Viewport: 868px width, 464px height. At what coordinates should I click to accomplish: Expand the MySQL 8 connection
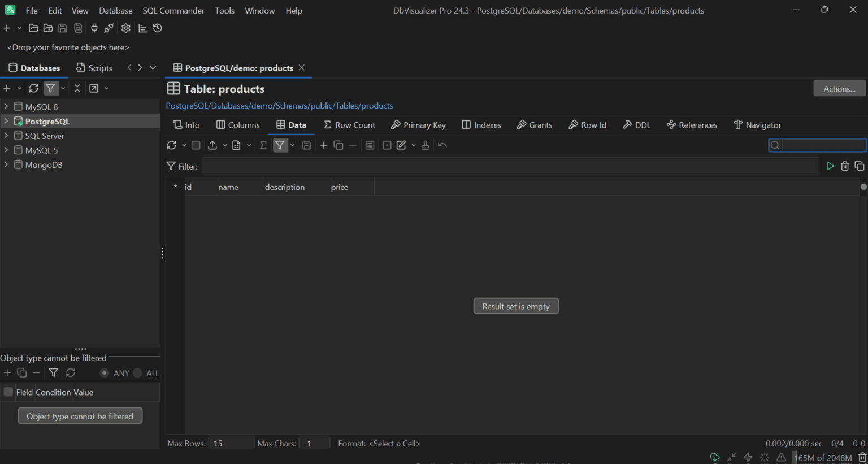coord(6,106)
